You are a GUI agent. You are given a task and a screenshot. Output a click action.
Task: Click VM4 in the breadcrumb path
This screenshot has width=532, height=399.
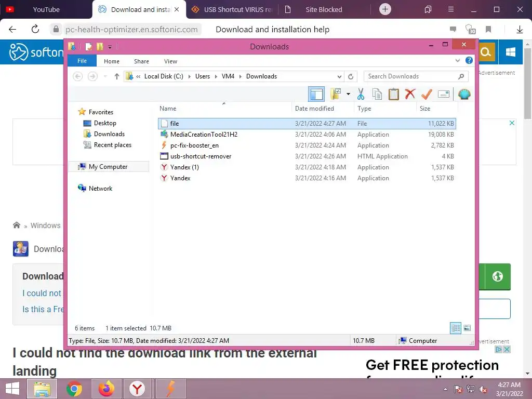coord(228,76)
